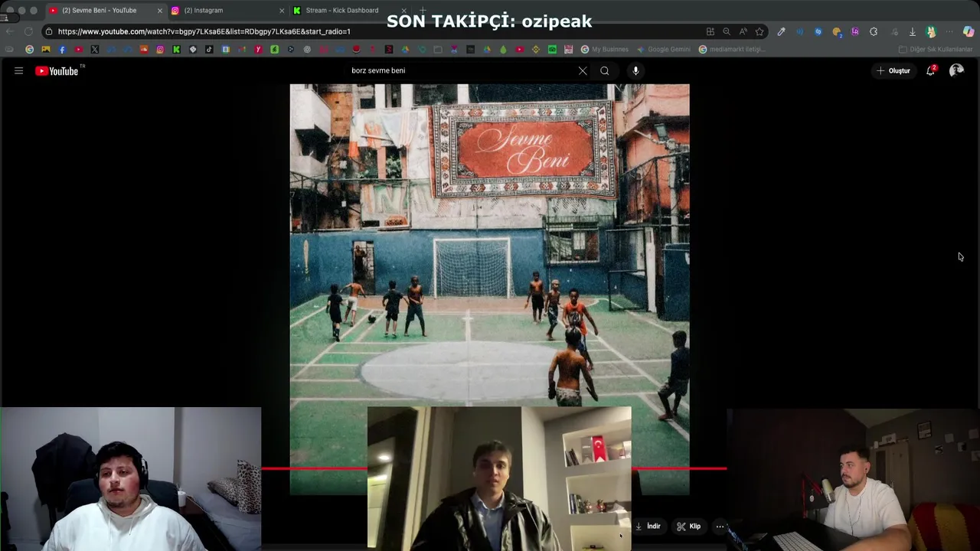Open a new browser tab
Image resolution: width=980 pixels, height=551 pixels.
point(422,10)
